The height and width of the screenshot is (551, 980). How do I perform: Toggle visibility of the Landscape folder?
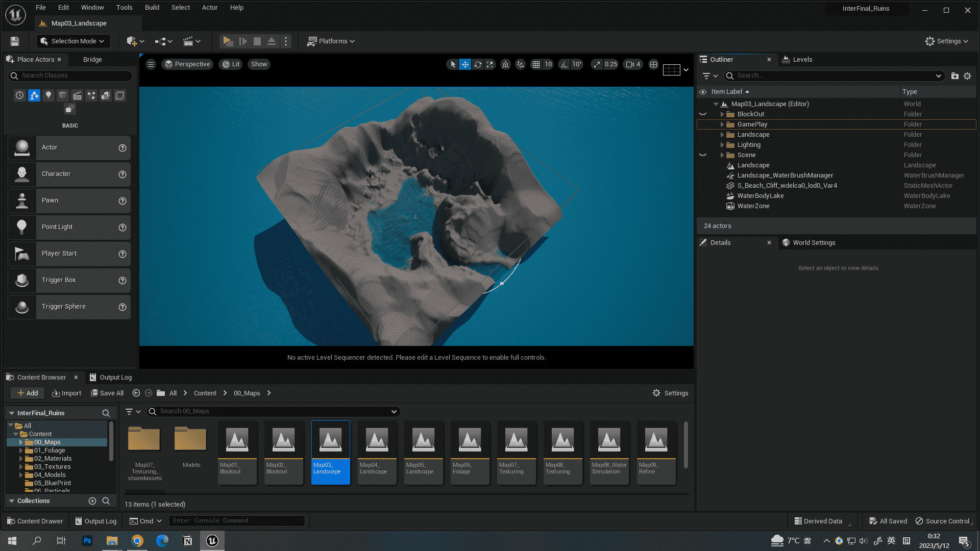pyautogui.click(x=703, y=135)
